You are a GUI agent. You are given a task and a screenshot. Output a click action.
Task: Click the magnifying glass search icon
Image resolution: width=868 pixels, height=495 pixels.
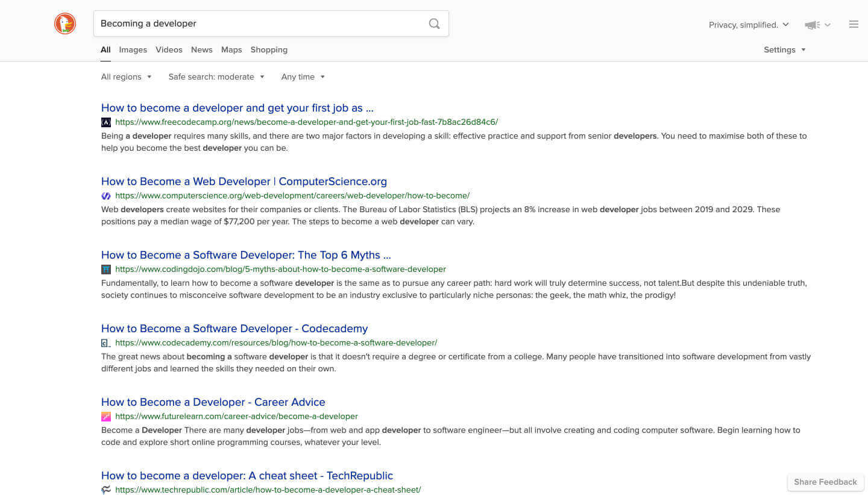[434, 24]
